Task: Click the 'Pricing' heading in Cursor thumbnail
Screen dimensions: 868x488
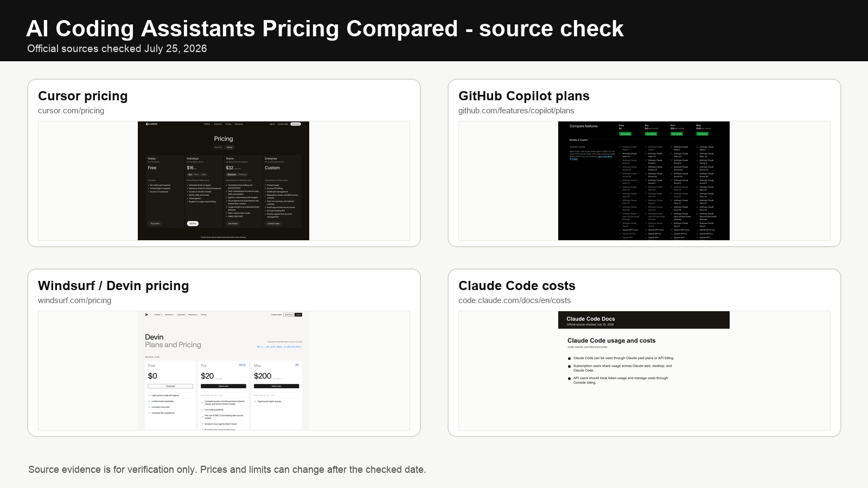Action: [x=224, y=139]
